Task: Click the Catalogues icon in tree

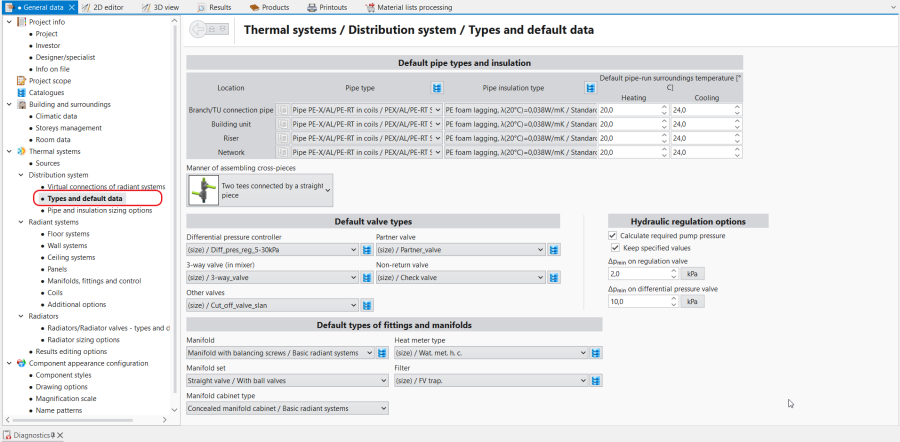Action: (x=22, y=92)
